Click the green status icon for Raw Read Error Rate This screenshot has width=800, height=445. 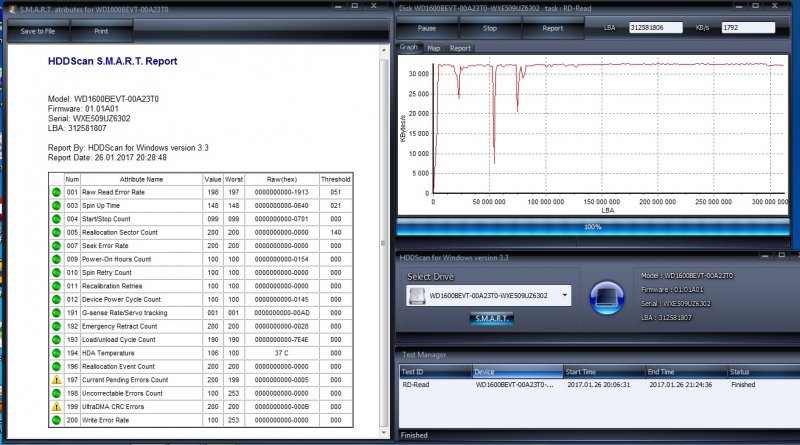pos(55,191)
